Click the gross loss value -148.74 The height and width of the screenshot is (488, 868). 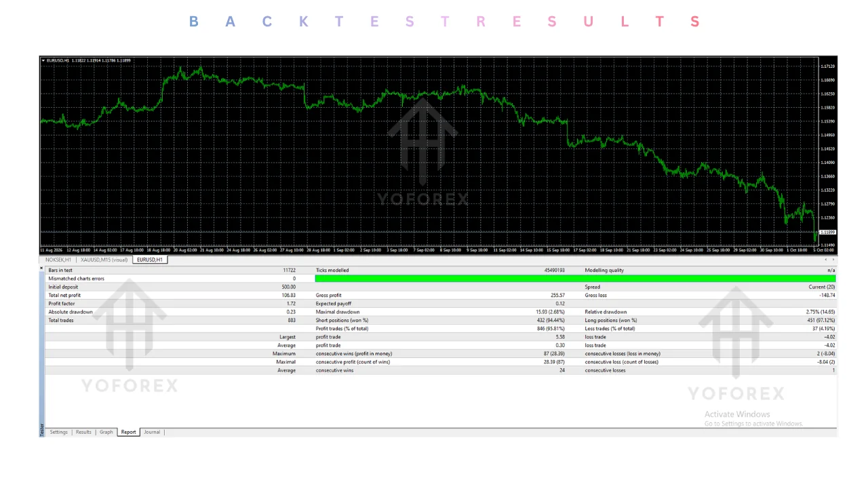click(826, 296)
